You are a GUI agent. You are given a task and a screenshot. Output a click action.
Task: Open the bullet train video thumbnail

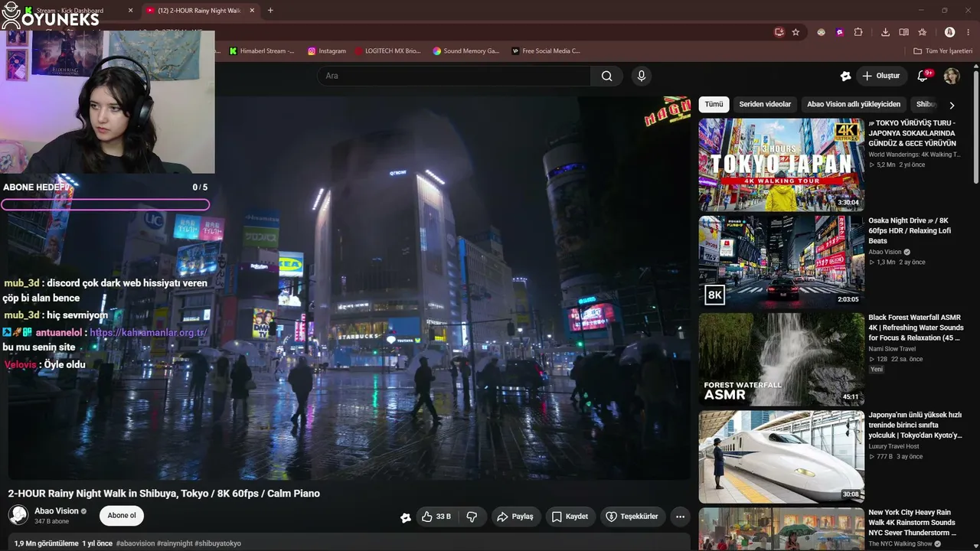tap(781, 457)
